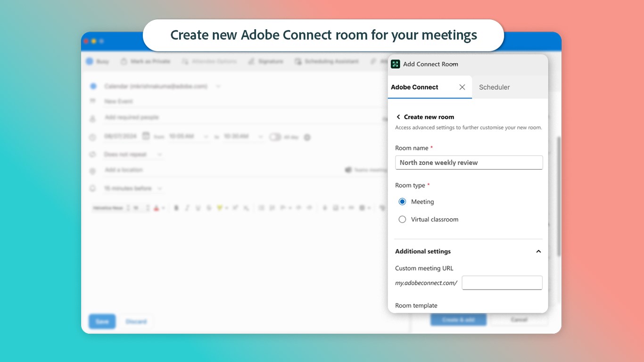Click the add-in panel vertical scrollbar

click(x=559, y=197)
